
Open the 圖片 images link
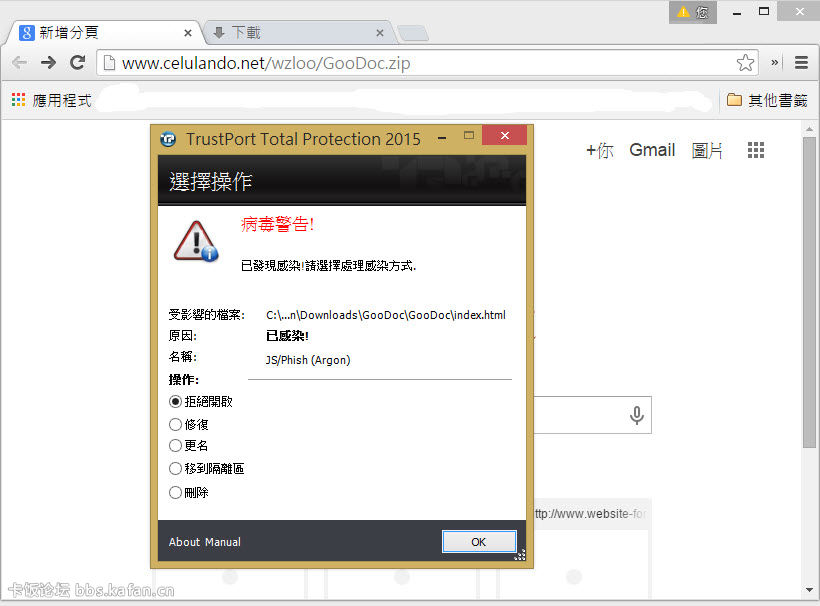[x=707, y=151]
